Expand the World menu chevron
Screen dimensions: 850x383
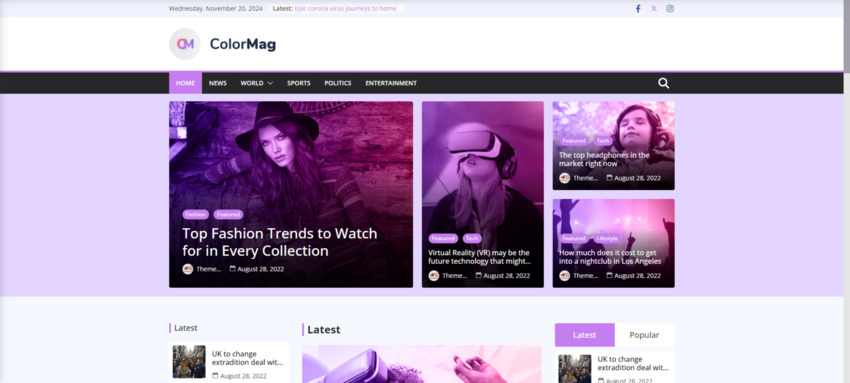click(x=270, y=83)
